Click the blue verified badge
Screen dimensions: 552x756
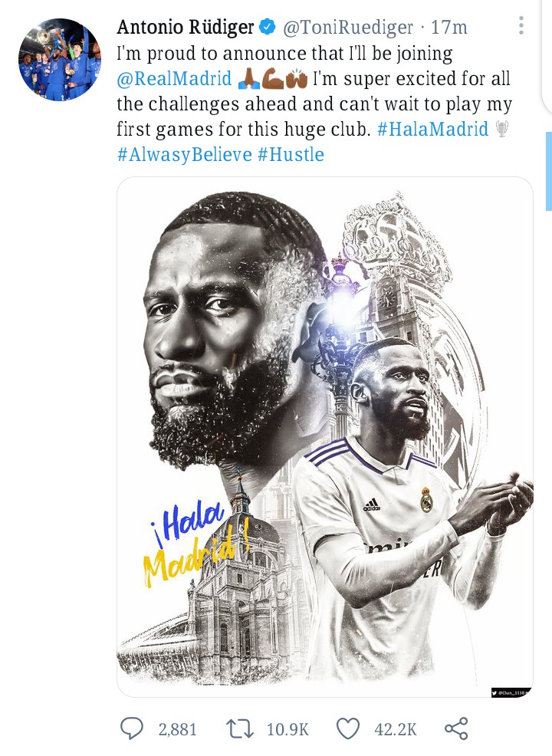point(268,27)
